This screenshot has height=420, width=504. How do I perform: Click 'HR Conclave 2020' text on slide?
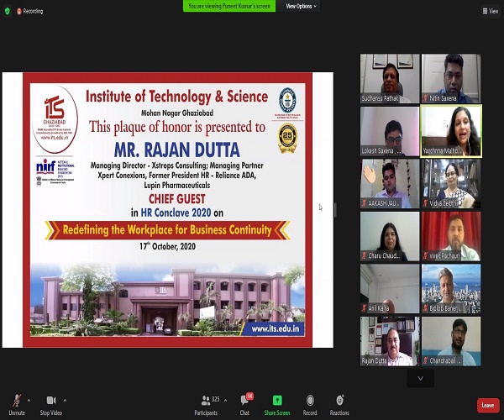[176, 213]
